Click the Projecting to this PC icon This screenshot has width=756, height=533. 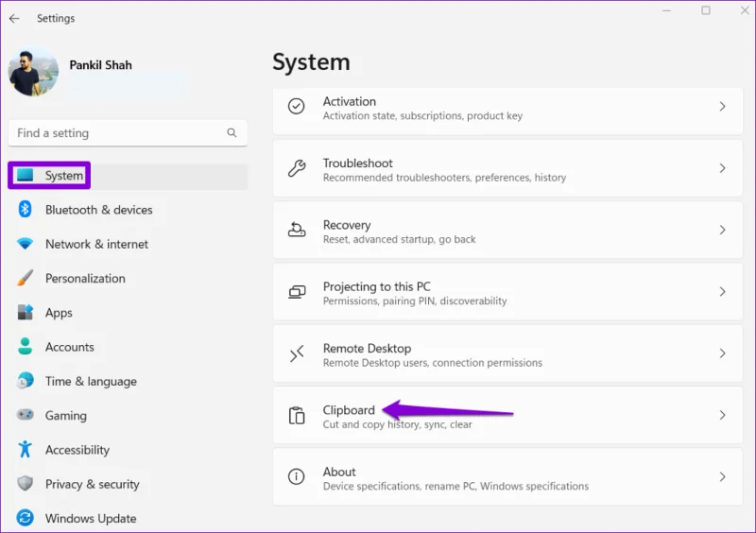pos(297,292)
